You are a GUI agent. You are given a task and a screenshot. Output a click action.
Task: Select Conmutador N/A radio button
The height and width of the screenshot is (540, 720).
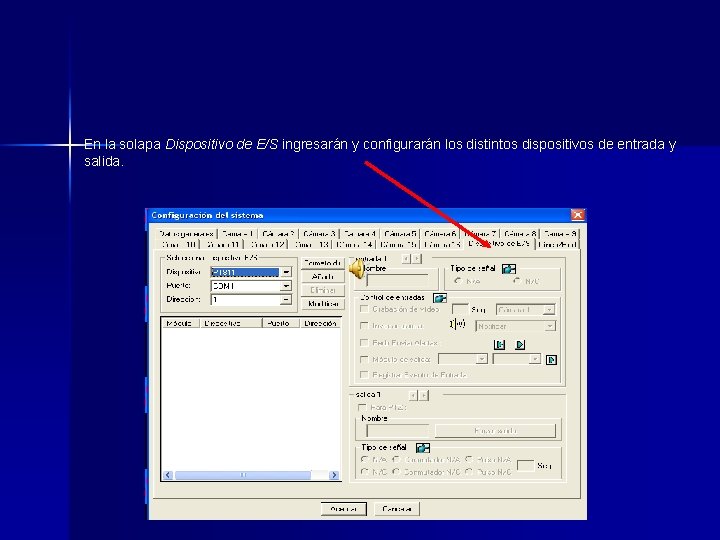[x=397, y=459]
